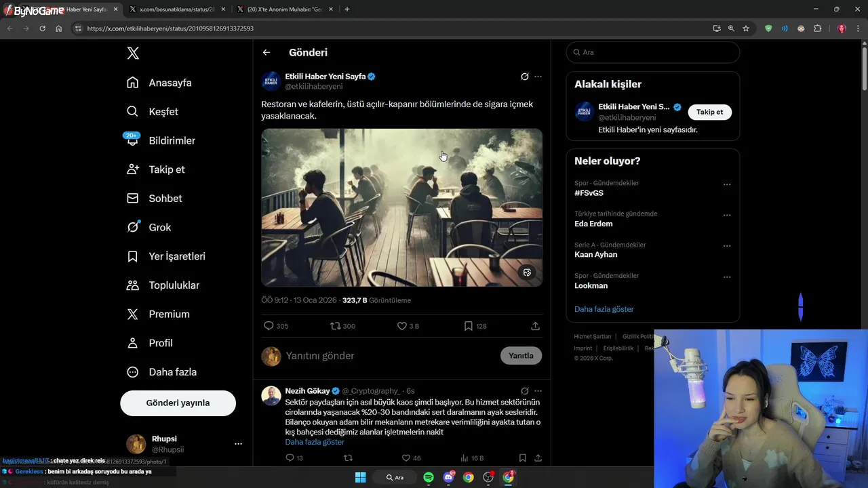Viewport: 868px width, 488px height.
Task: Open browser zoom magnifier icon in address bar
Action: pos(731,28)
